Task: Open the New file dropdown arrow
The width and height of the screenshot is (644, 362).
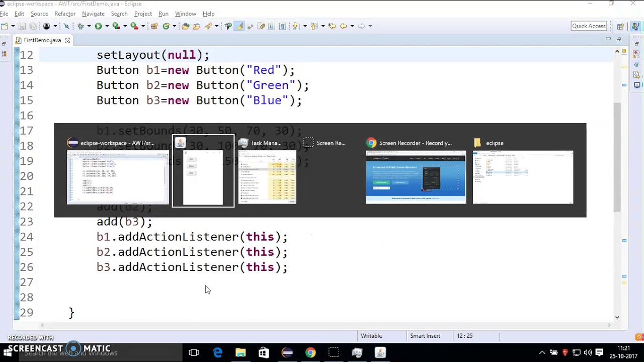Action: coord(13,26)
